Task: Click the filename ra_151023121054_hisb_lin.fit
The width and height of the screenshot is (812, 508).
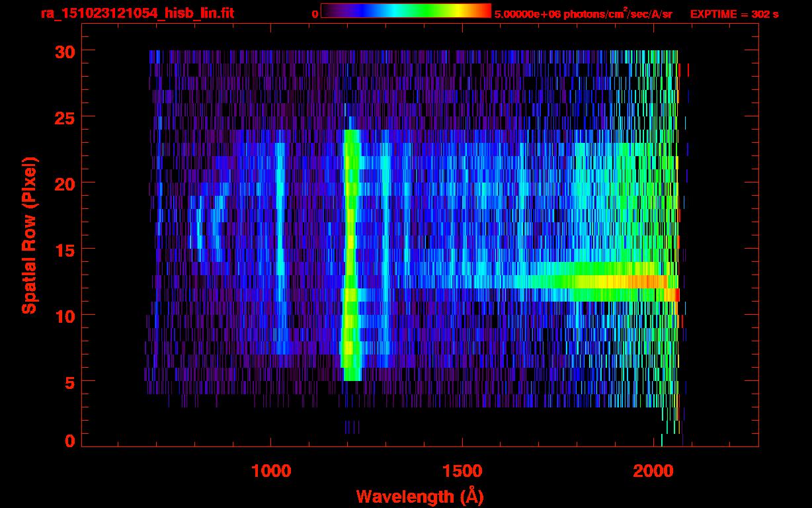Action: pyautogui.click(x=136, y=13)
